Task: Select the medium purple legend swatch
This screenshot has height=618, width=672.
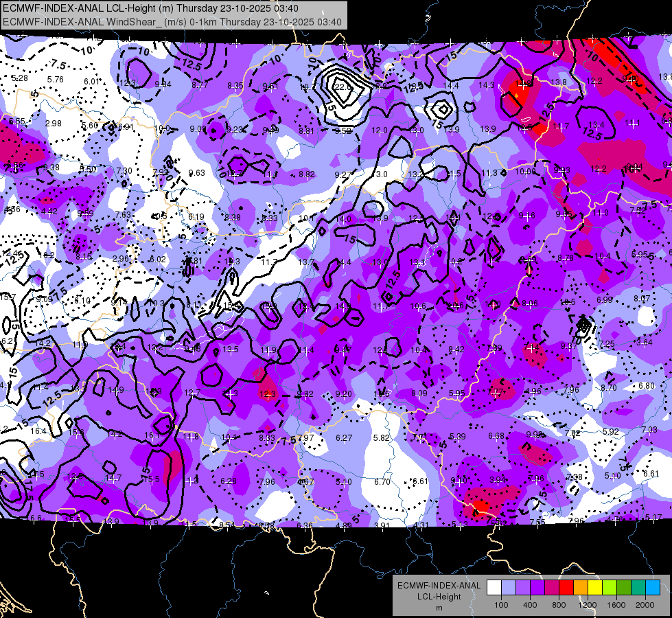Action: 523,587
